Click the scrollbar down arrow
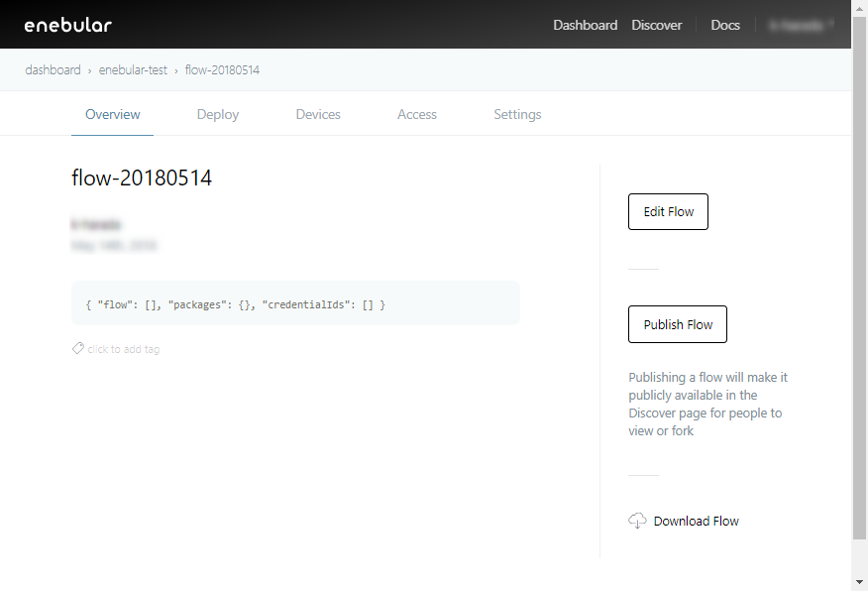The width and height of the screenshot is (868, 591). pos(859,582)
